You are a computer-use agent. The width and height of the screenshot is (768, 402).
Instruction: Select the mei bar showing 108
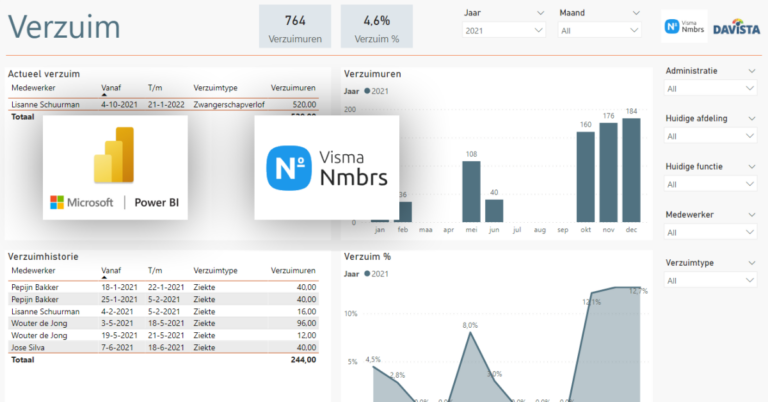pyautogui.click(x=471, y=192)
